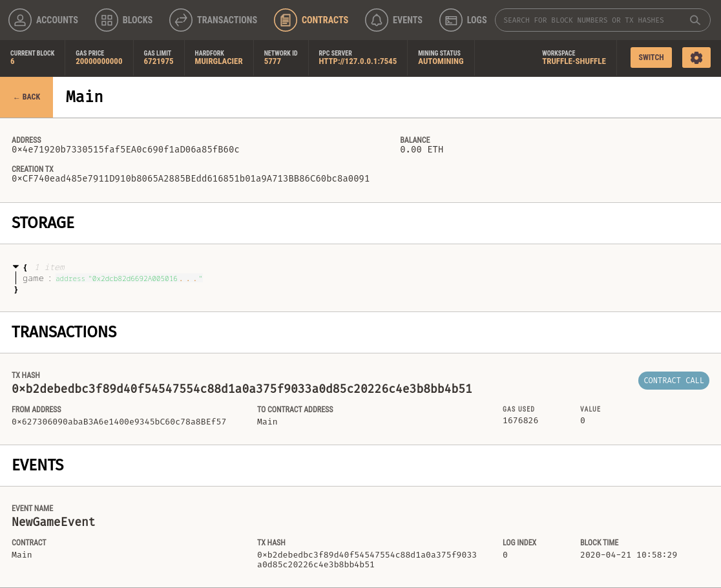Click the Current Block value 6
The image size is (721, 588).
(x=12, y=61)
